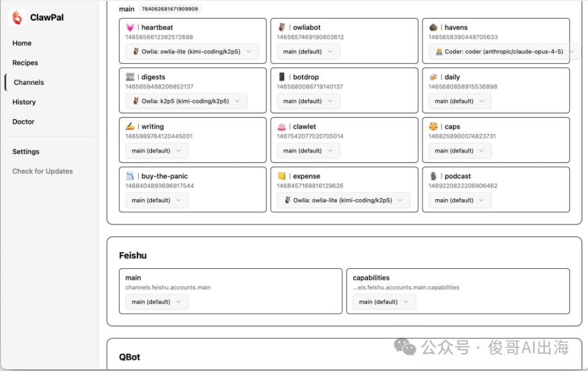Click the botdrop channel phone icon
The height and width of the screenshot is (371, 588).
click(x=281, y=77)
